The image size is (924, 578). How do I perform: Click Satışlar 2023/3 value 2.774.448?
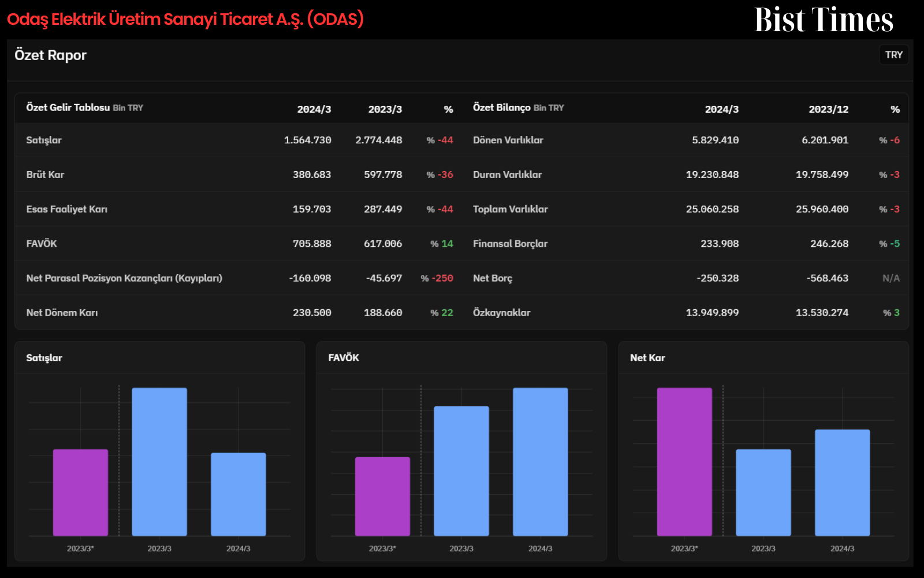click(x=379, y=140)
